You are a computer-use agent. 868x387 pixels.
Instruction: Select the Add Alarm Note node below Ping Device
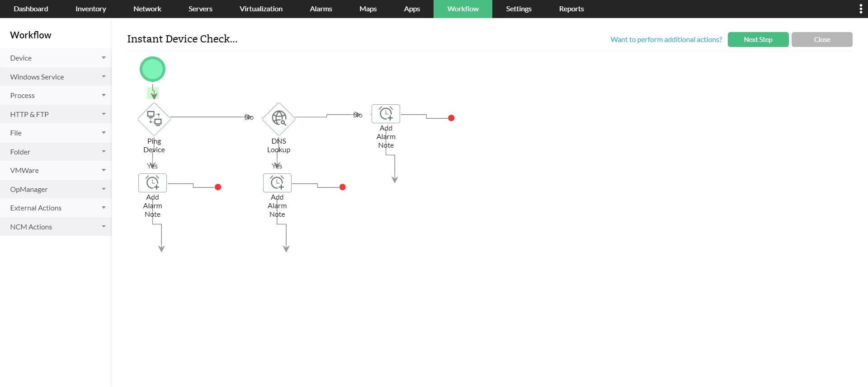click(152, 183)
